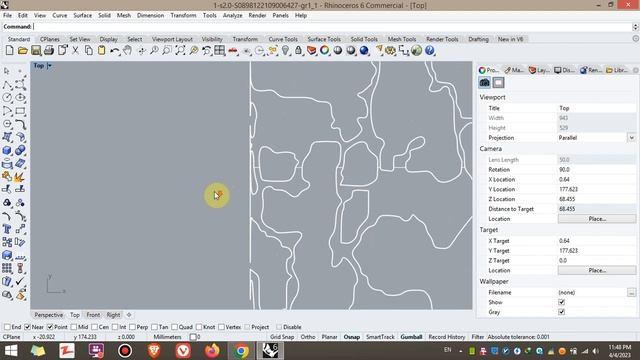Screen dimensions: 640x360
Task: Select the Pan hand tool
Action: tap(127, 50)
